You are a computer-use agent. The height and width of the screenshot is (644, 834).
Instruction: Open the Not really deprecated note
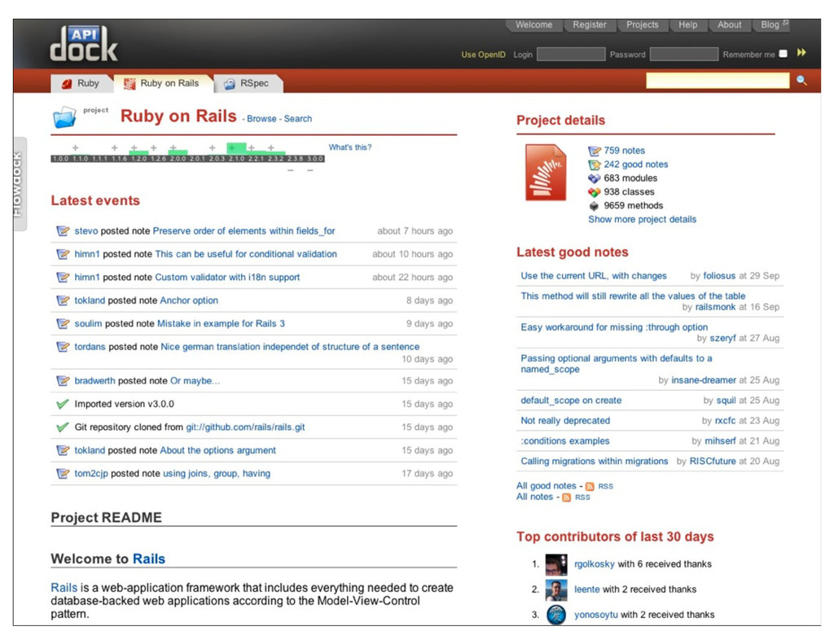point(565,421)
